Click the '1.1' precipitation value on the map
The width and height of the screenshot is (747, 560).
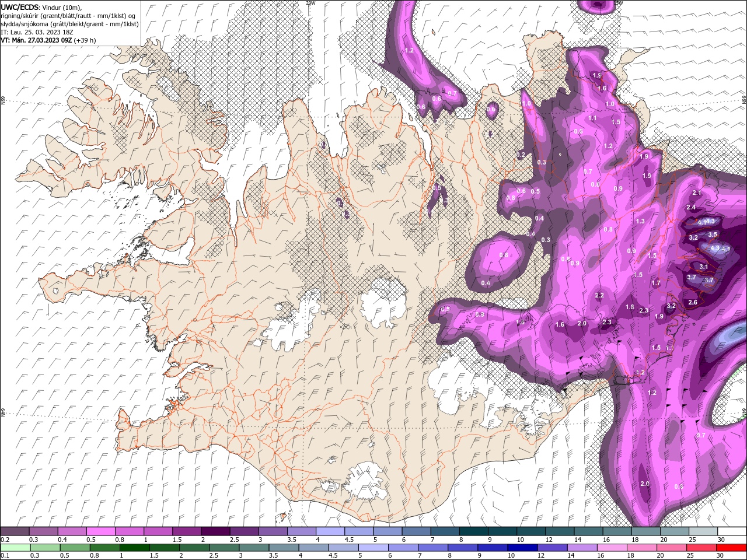point(593,118)
